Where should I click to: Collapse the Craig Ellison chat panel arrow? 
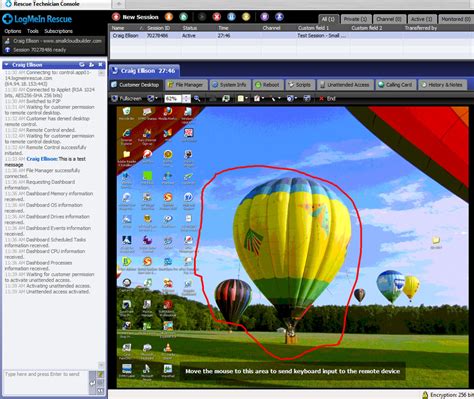pos(6,65)
